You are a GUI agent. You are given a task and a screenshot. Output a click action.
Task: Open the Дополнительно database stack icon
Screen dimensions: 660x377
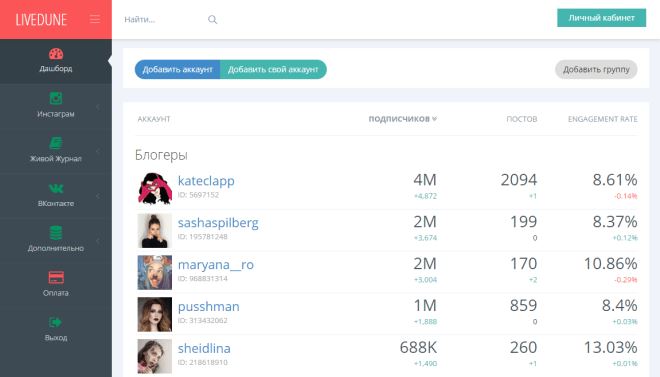pos(56,233)
